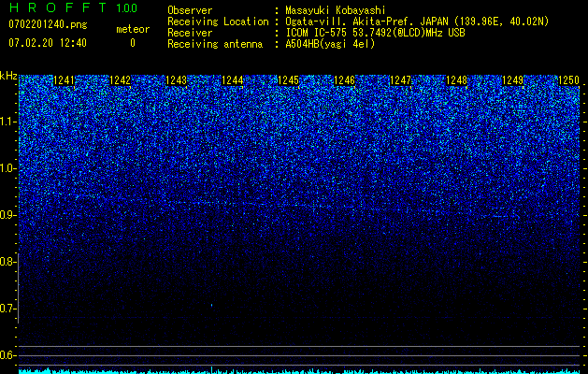
Task: Click the Receiver ICOM IC-575 line
Action: coord(316,33)
